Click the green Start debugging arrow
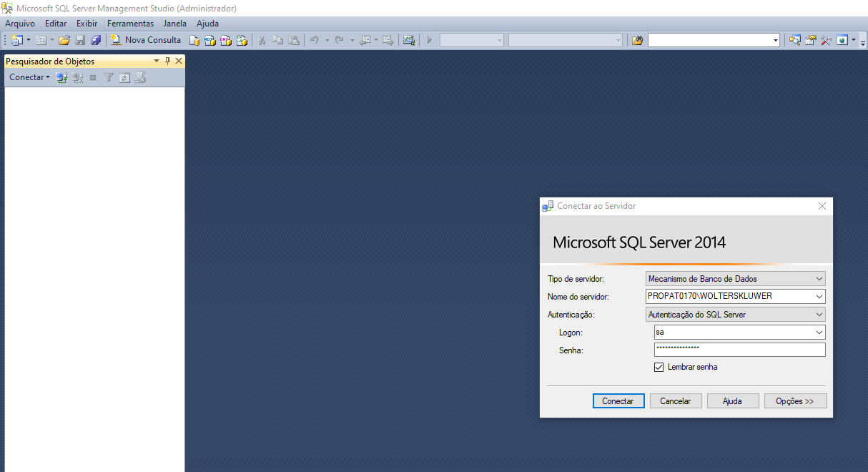The height and width of the screenshot is (472, 868). 430,40
